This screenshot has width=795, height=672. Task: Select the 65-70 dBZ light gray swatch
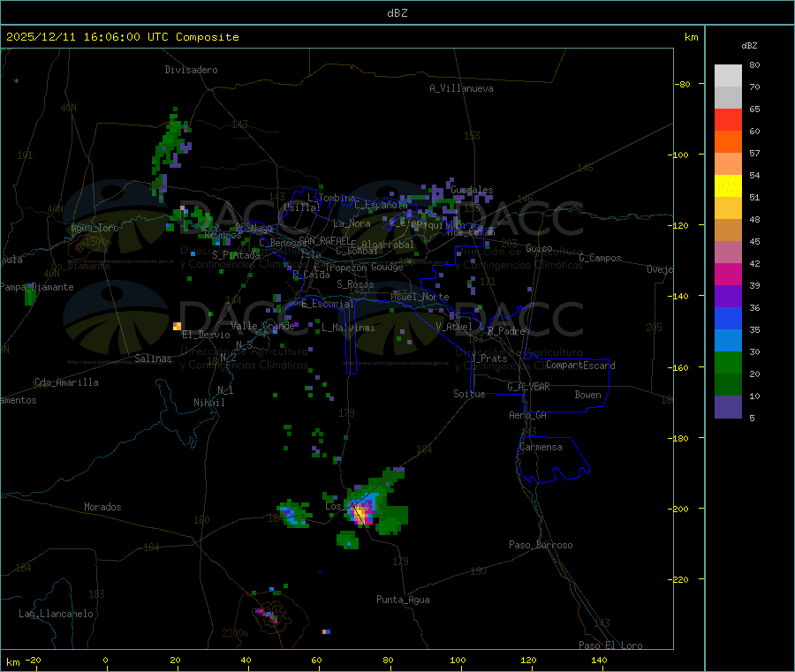click(728, 97)
